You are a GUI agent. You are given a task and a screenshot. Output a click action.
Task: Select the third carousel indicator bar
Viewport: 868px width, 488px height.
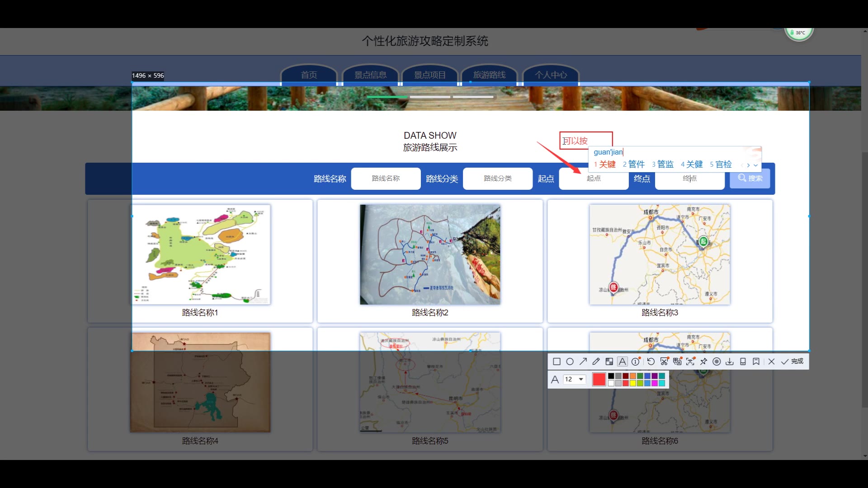[x=473, y=97]
